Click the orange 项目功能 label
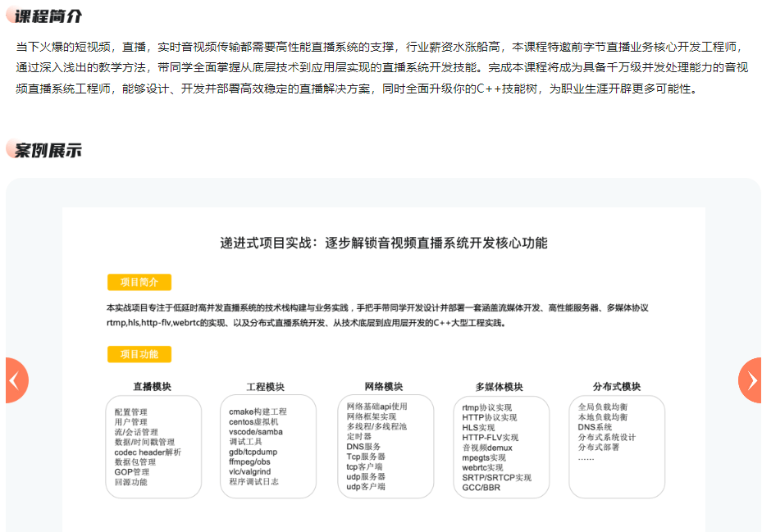Viewport: 762px width, 532px height. pyautogui.click(x=139, y=354)
